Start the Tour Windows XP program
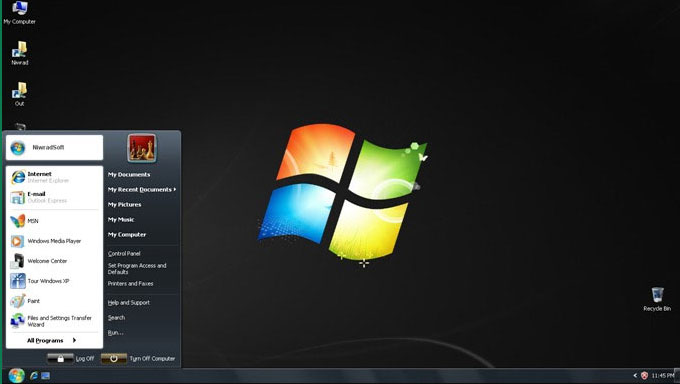680x384 pixels. click(x=55, y=281)
